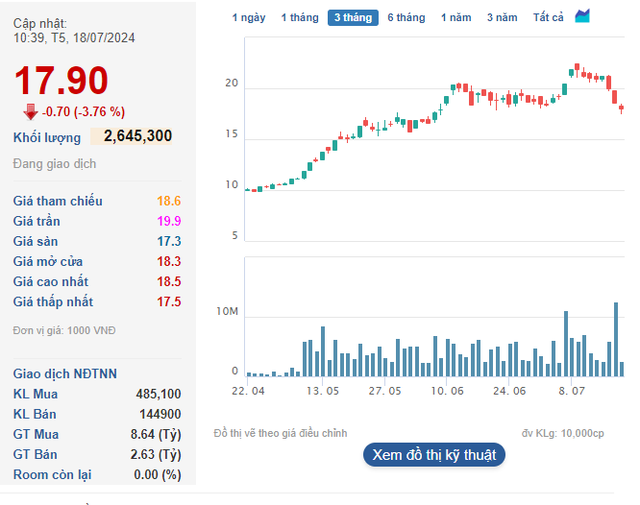Image resolution: width=640 pixels, height=505 pixels.
Task: Click the Giao dịch NĐTNN heading
Action: tap(65, 374)
